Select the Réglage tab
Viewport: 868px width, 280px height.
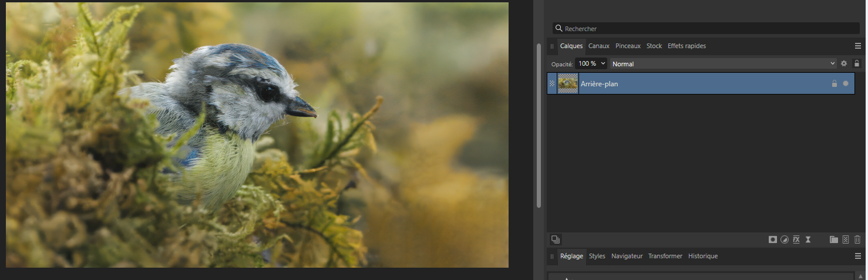pyautogui.click(x=571, y=256)
